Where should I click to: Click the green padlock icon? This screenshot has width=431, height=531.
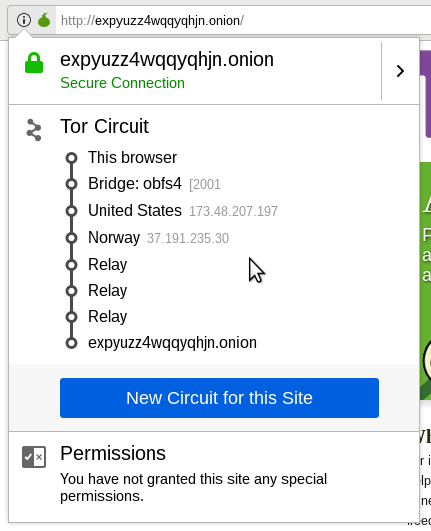pos(34,63)
